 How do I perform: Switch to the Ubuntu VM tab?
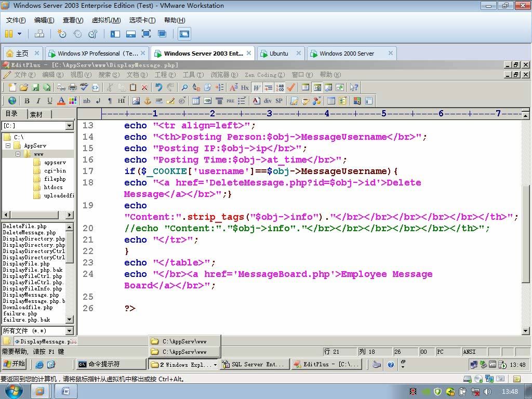click(x=280, y=54)
